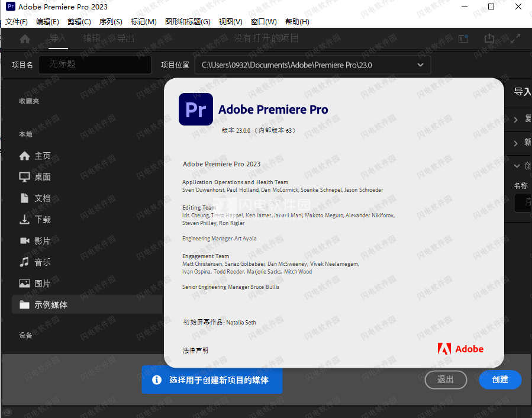This screenshot has height=418, width=532.
Task: Open the 帮助(H) menu
Action: click(297, 22)
